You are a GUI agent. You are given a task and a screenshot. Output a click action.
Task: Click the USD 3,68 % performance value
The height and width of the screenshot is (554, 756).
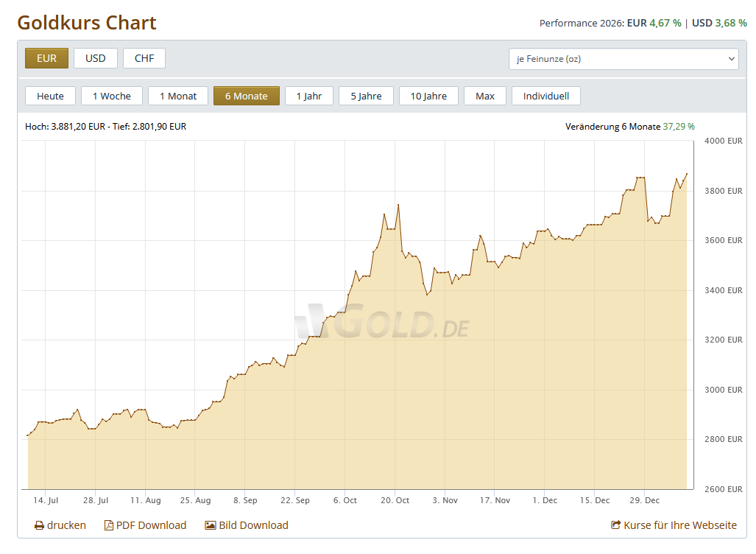pyautogui.click(x=719, y=23)
